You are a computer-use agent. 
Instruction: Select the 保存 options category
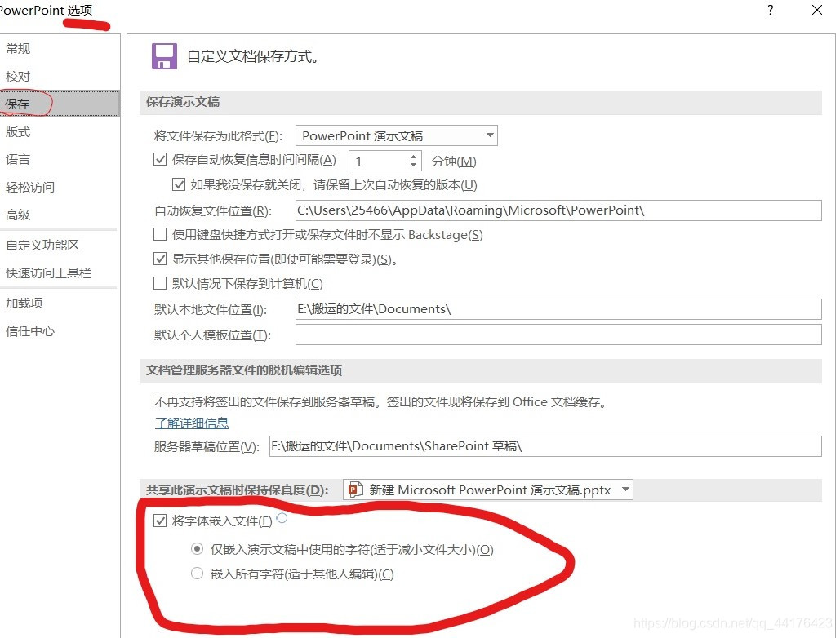pos(60,104)
